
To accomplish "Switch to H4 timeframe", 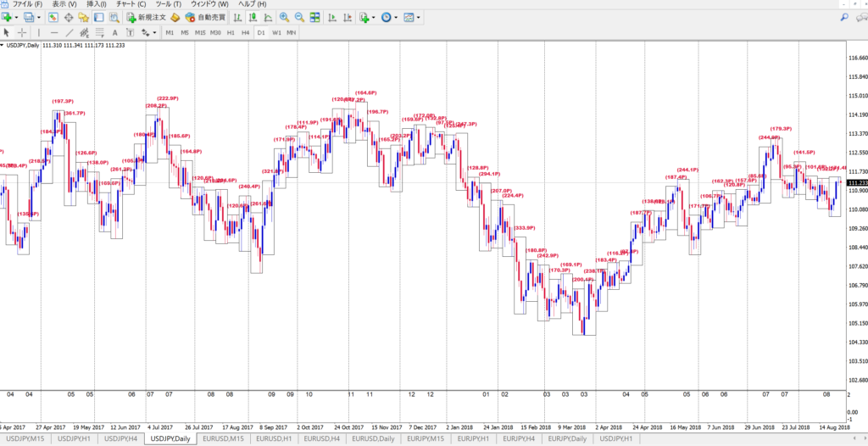I will coord(246,33).
